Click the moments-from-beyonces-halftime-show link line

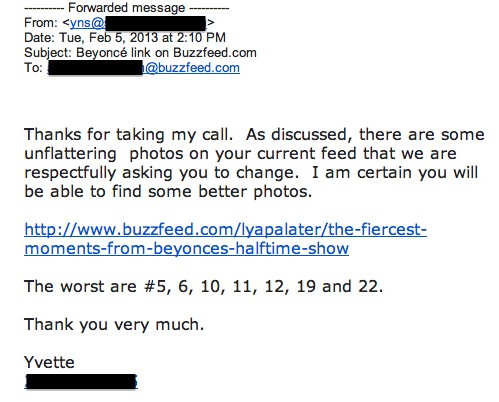click(x=186, y=248)
